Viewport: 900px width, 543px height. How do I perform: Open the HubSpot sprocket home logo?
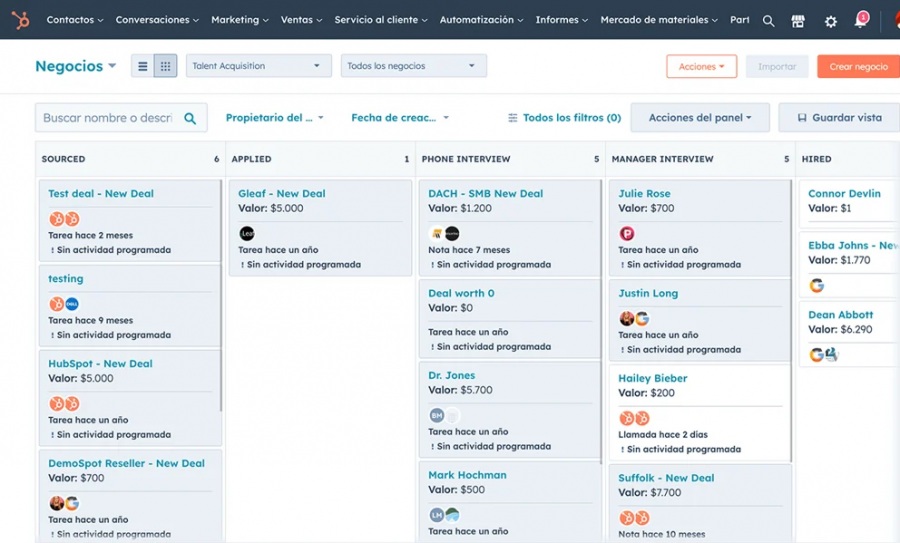coord(21,20)
